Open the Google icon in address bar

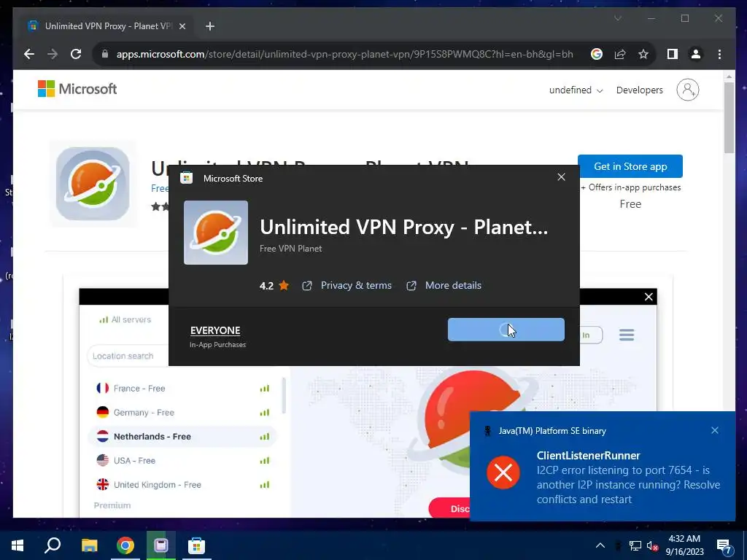(597, 54)
